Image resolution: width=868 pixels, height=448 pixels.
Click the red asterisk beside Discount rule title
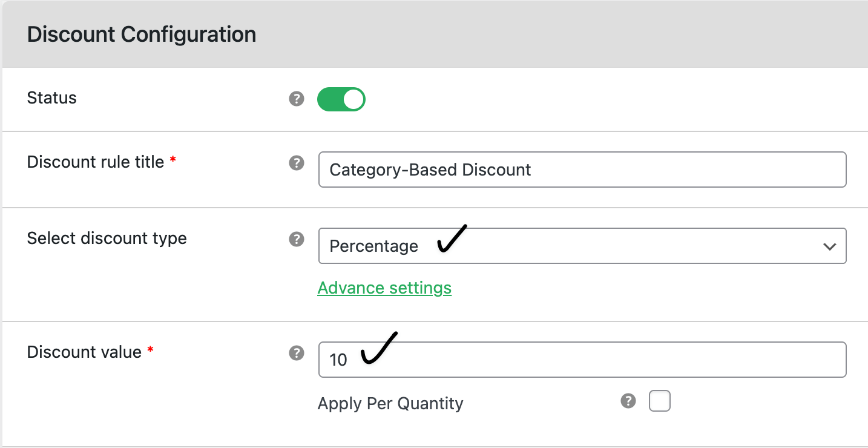coord(173,159)
